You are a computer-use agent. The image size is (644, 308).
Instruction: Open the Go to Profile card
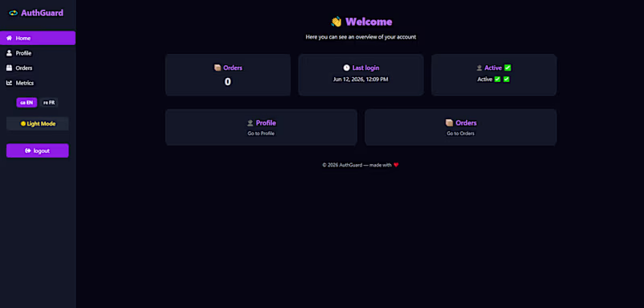[x=261, y=127]
